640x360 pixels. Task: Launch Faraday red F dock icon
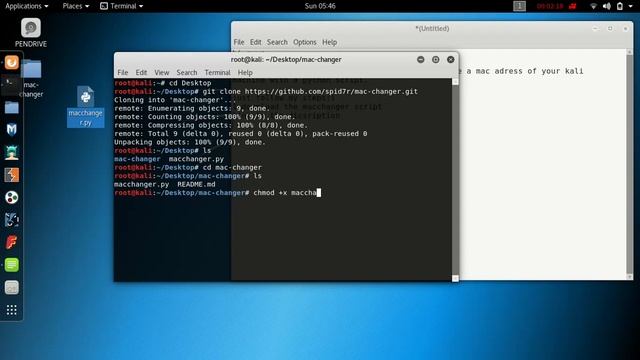pyautogui.click(x=11, y=242)
